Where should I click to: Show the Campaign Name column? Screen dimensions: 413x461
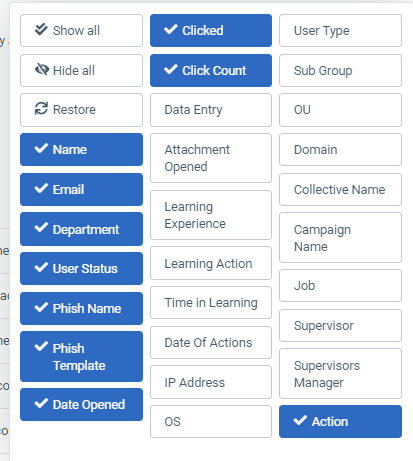[x=340, y=238]
